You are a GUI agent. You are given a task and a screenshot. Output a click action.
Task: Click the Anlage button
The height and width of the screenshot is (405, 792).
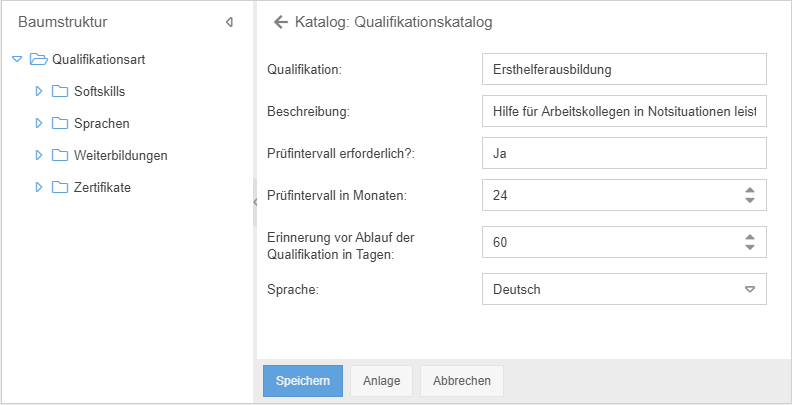click(381, 381)
